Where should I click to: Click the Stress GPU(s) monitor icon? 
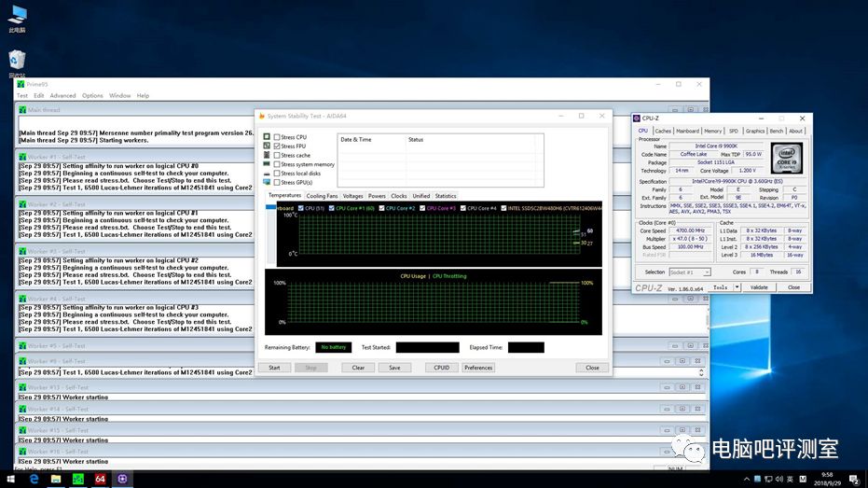[x=267, y=182]
